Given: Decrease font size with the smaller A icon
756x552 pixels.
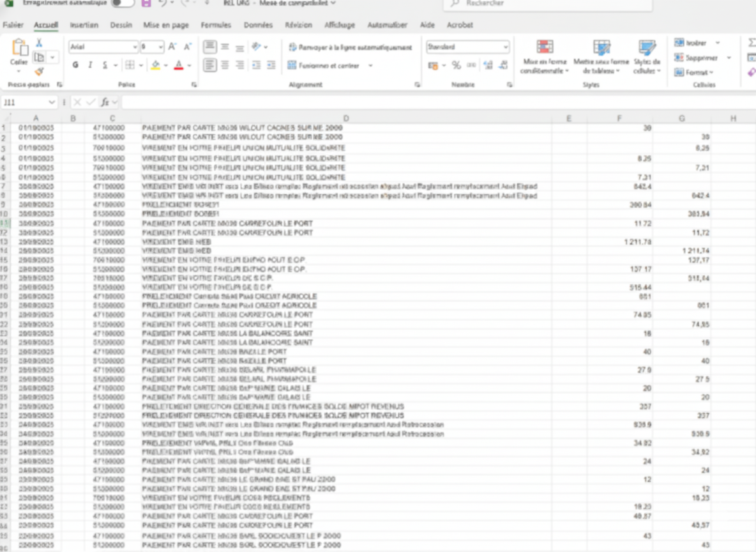Looking at the screenshot, I should 188,47.
